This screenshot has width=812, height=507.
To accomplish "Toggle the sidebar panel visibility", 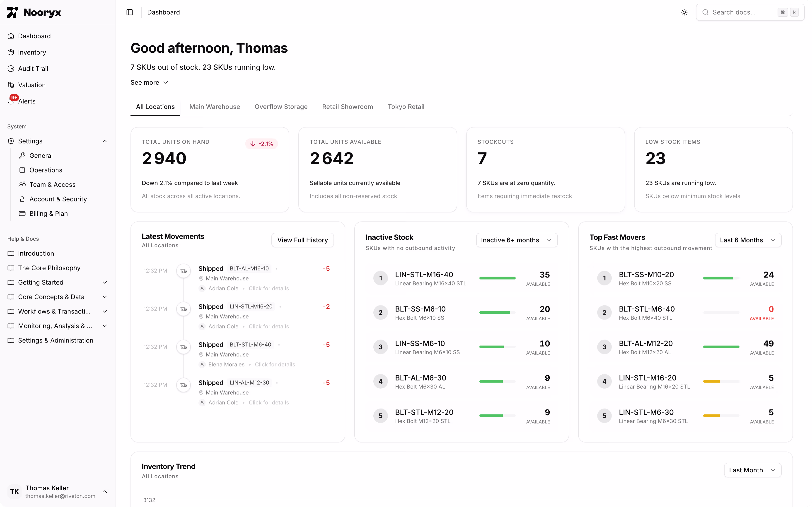I will point(129,12).
